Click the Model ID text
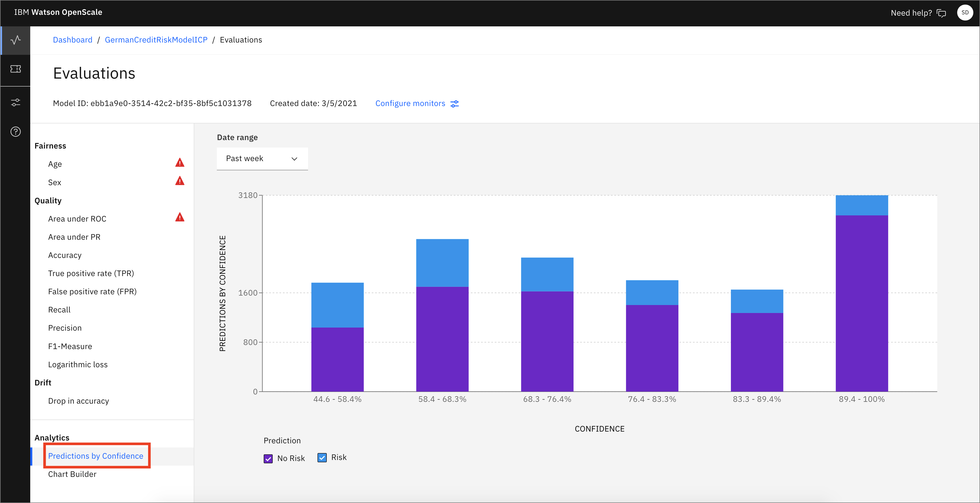This screenshot has height=503, width=980. (x=152, y=103)
